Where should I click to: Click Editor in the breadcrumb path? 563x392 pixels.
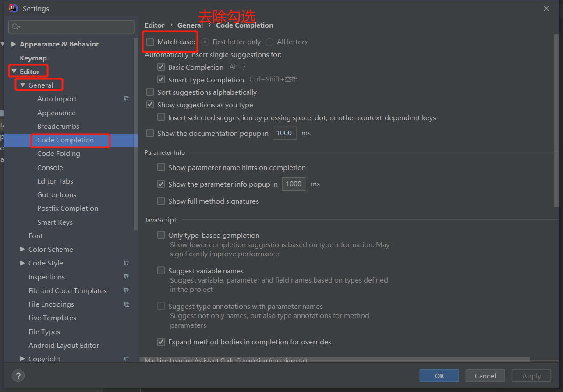coord(155,25)
